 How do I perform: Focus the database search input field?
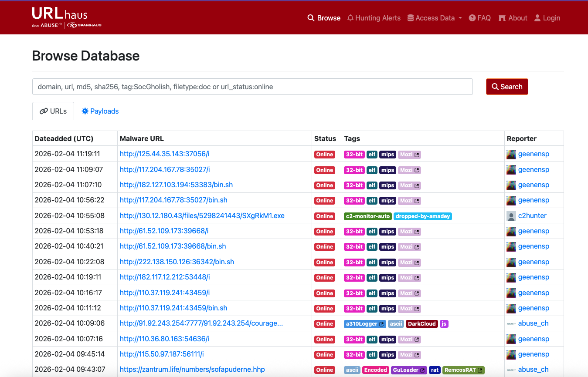pyautogui.click(x=252, y=87)
